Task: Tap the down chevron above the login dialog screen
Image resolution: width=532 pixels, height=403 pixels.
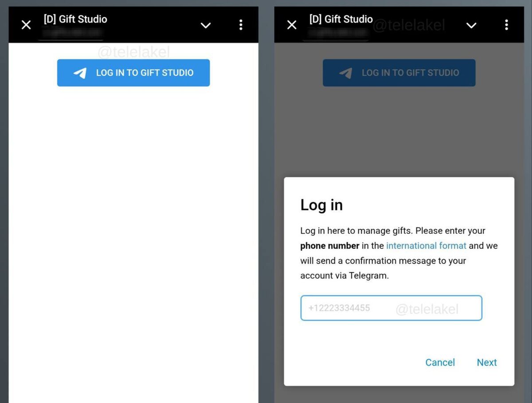Action: point(471,25)
